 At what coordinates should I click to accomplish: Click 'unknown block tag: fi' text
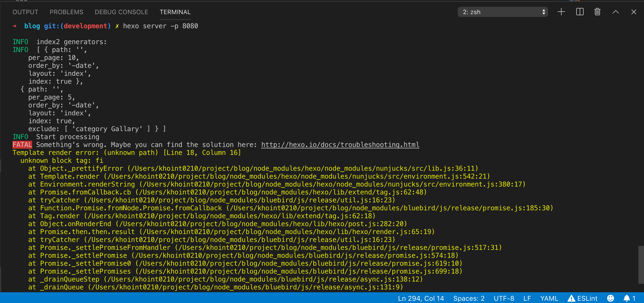pyautogui.click(x=62, y=161)
